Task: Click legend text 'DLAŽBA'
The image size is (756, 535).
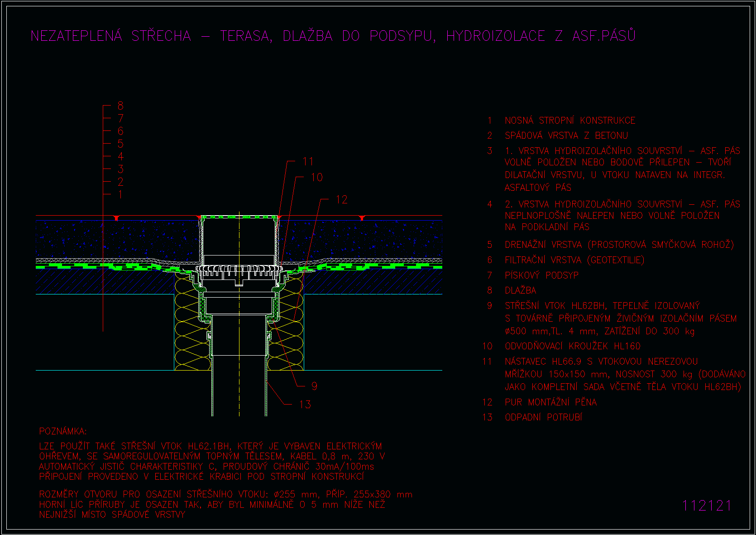Action: pyautogui.click(x=521, y=290)
